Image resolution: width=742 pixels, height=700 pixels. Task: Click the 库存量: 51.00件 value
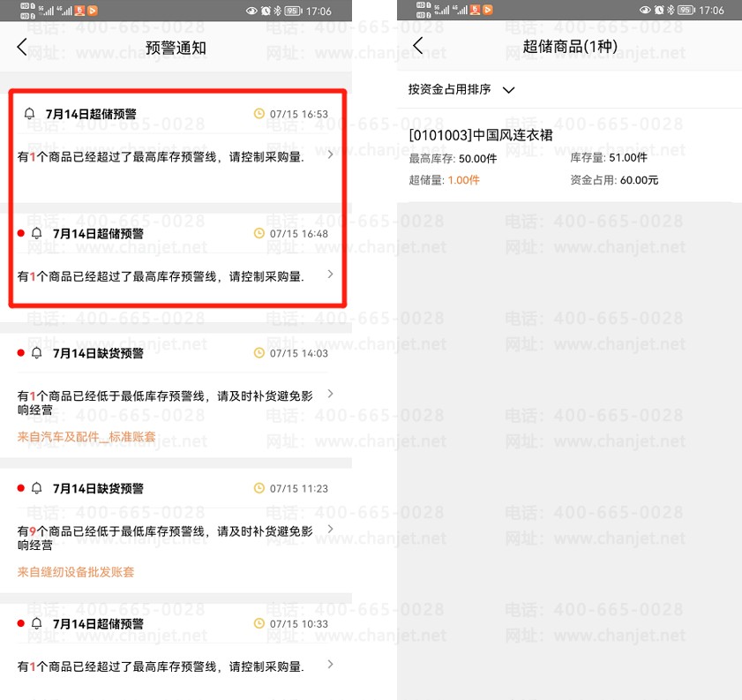(609, 158)
